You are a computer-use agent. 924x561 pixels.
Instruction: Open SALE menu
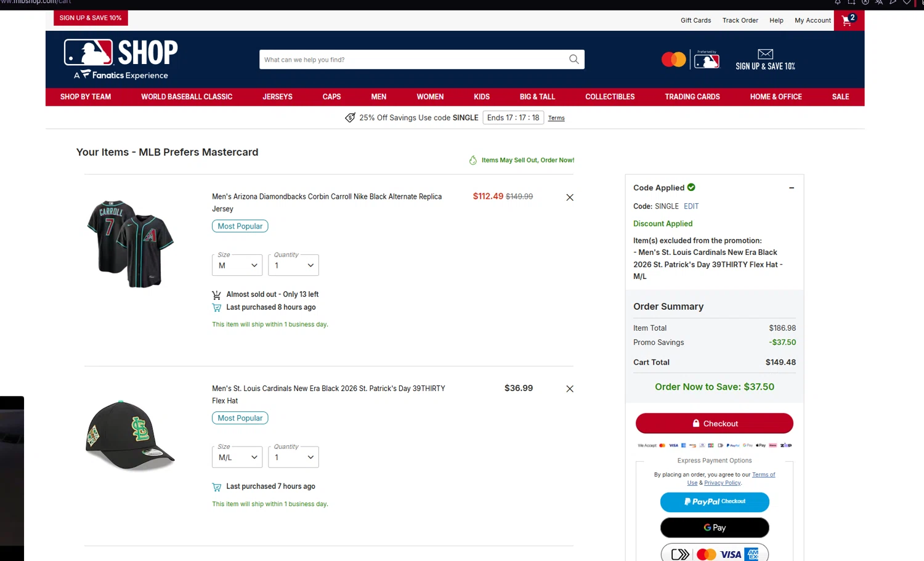click(x=840, y=97)
